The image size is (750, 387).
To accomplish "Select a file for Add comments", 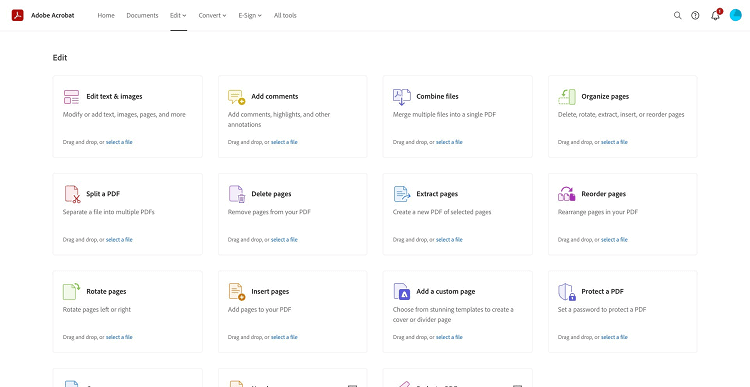I will [284, 142].
